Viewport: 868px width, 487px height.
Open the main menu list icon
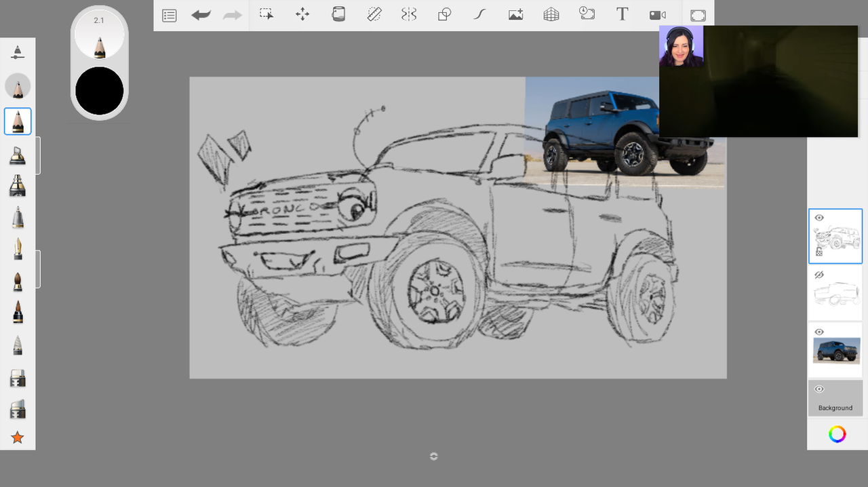point(170,15)
